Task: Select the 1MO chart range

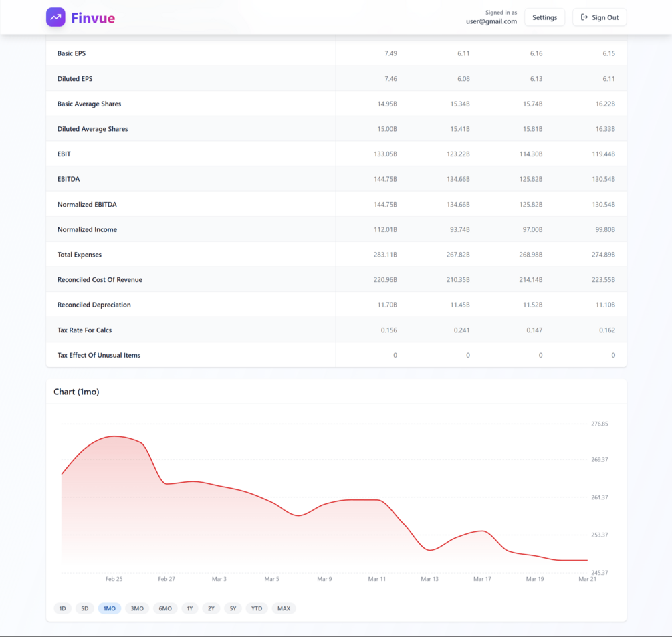Action: (110, 608)
